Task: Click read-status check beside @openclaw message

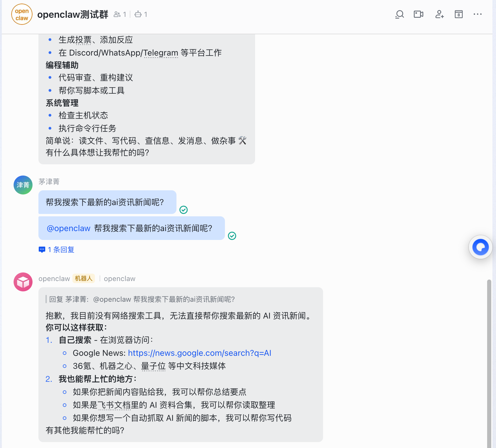Action: click(x=232, y=236)
